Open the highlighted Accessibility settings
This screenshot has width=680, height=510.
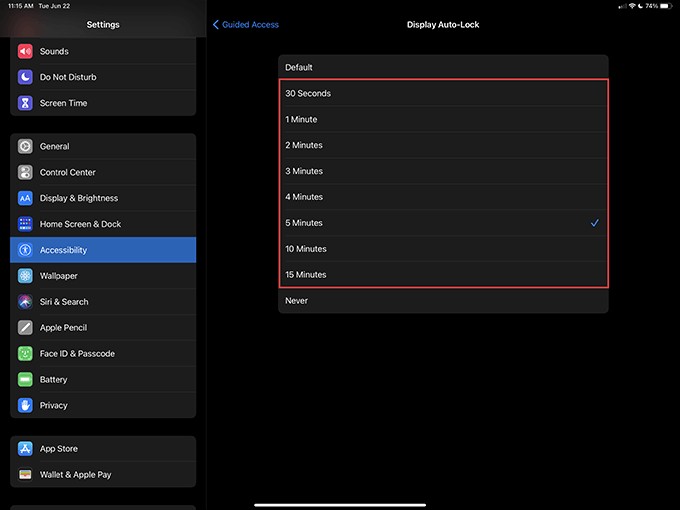pyautogui.click(x=103, y=250)
